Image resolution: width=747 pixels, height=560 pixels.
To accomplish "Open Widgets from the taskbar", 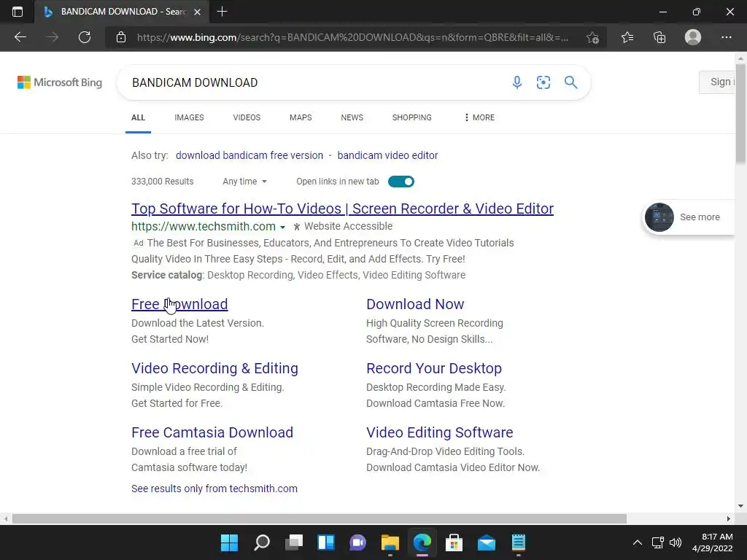I will [326, 542].
